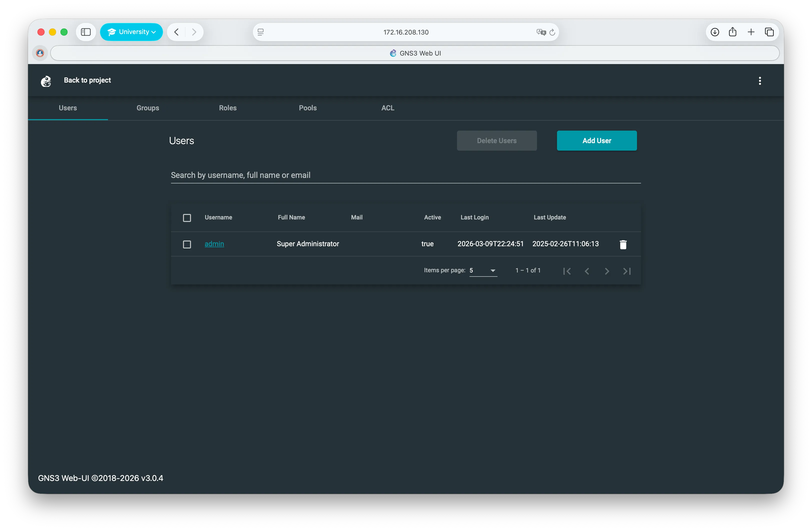Select all users with the header checkbox
This screenshot has height=531, width=812.
click(x=187, y=217)
